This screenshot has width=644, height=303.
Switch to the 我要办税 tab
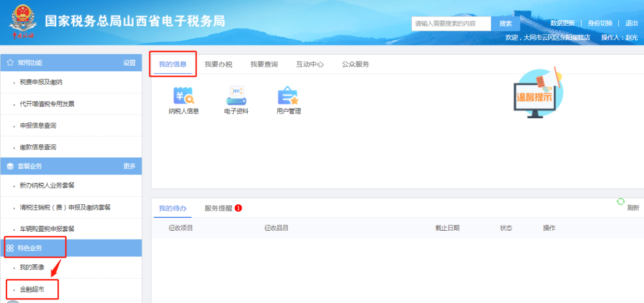click(x=218, y=64)
